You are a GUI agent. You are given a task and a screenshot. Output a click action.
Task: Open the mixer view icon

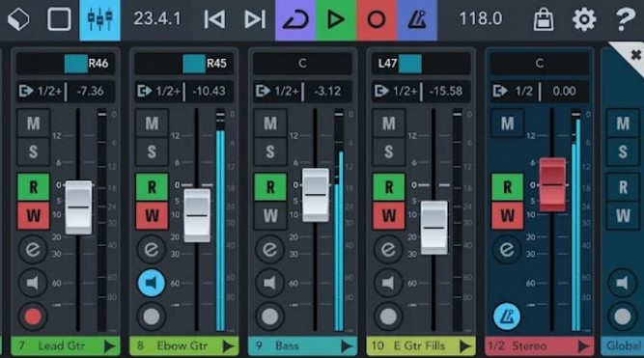99,19
